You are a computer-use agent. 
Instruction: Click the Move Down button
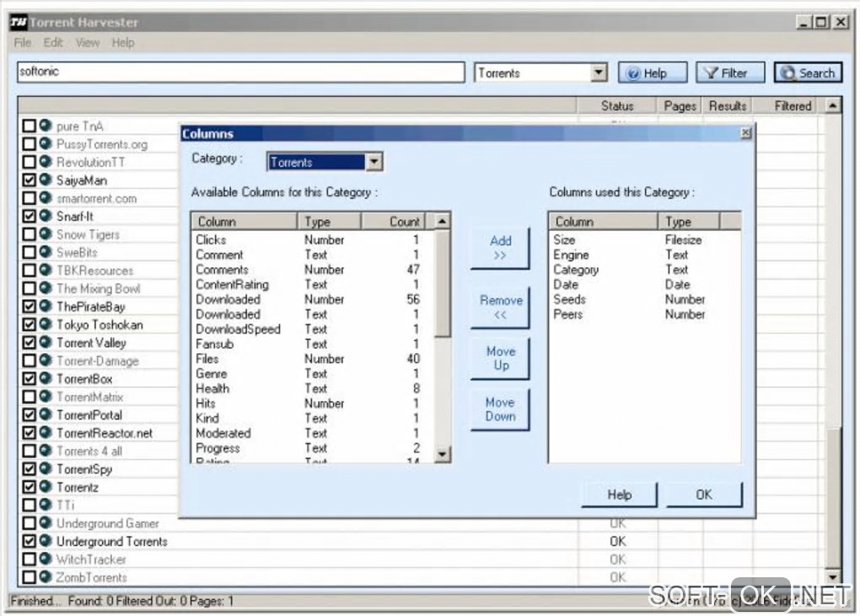pos(500,410)
